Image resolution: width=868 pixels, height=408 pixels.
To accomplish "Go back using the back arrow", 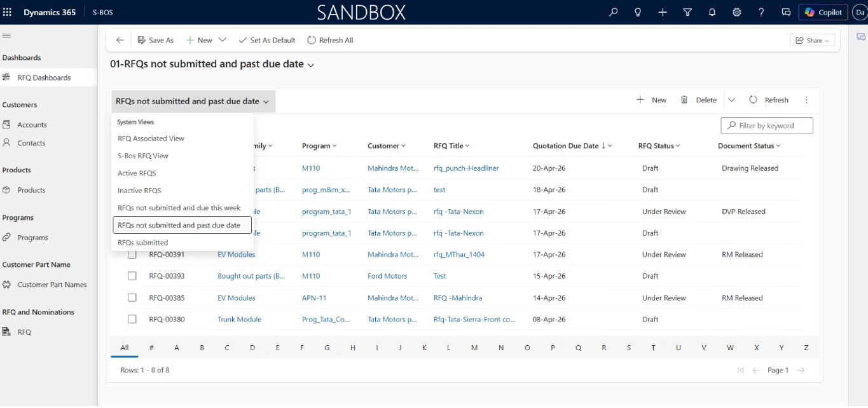I will pos(120,40).
